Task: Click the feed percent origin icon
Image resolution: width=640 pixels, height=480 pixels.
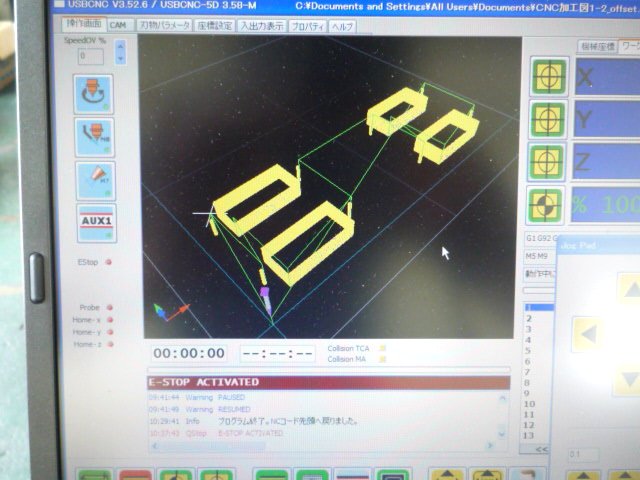Action: coord(547,206)
